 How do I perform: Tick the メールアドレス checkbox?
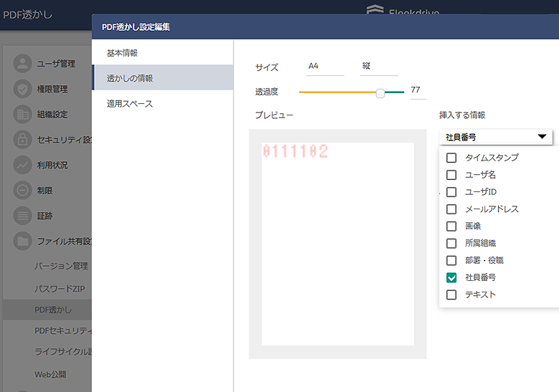[451, 209]
